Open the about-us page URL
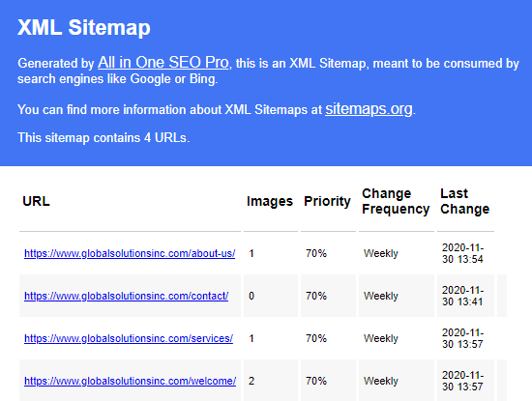This screenshot has height=401, width=532. 130,253
